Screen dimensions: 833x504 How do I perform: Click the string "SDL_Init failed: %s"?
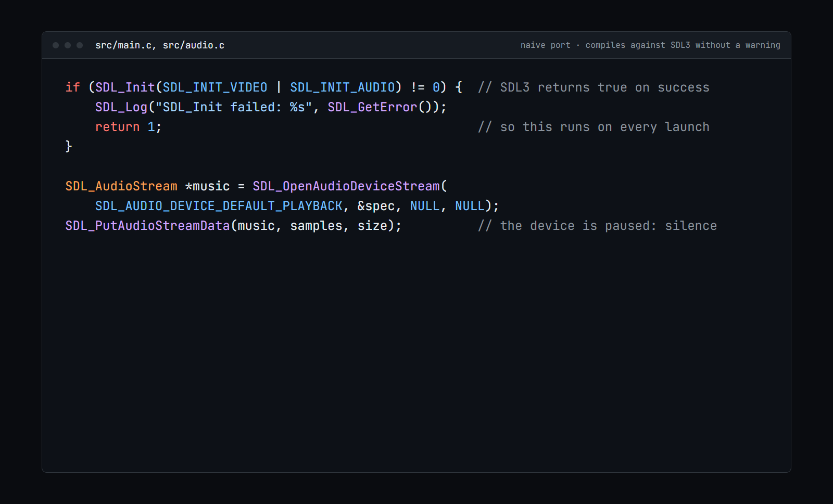(x=234, y=107)
